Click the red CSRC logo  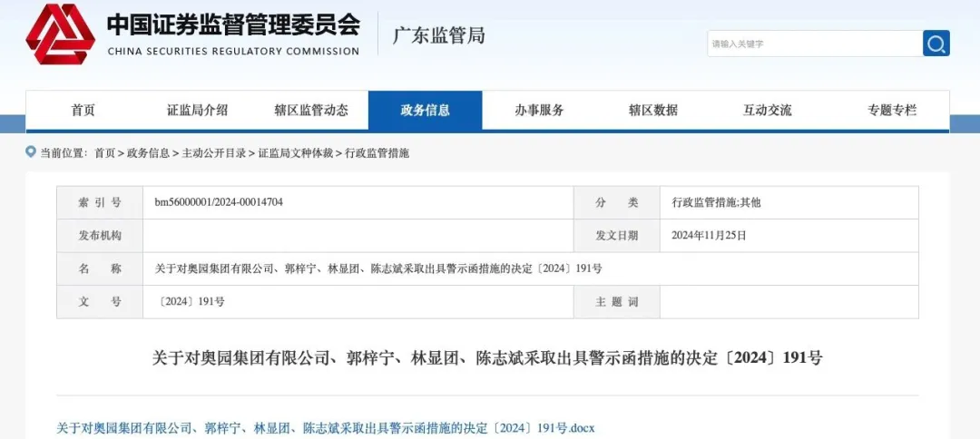coord(60,34)
